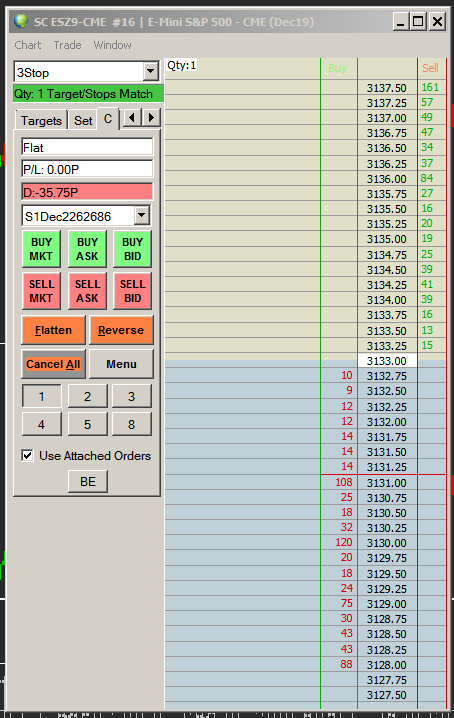Select quantity button 5
Image resolution: width=454 pixels, height=718 pixels.
click(x=87, y=424)
